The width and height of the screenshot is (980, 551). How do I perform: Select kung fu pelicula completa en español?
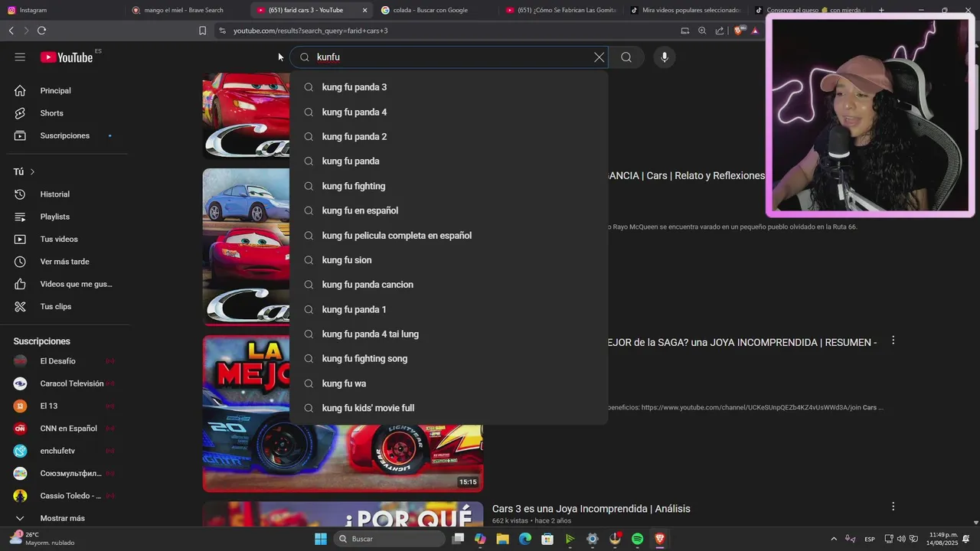449,235
